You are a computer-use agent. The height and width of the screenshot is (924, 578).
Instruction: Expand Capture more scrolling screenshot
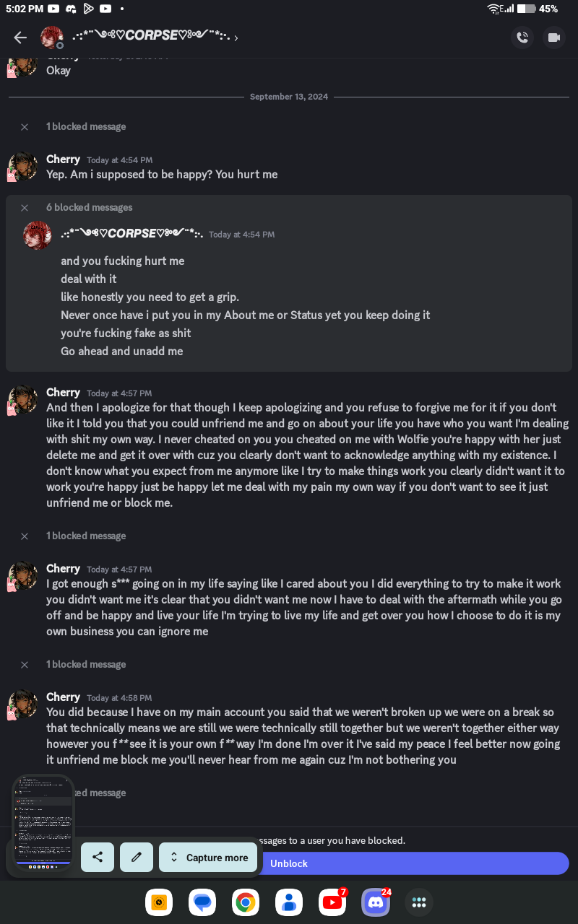208,858
